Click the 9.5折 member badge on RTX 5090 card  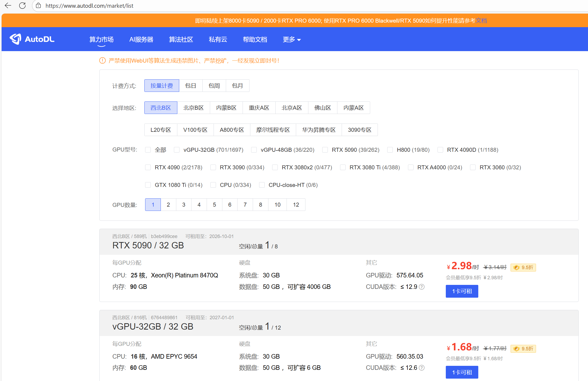523,267
